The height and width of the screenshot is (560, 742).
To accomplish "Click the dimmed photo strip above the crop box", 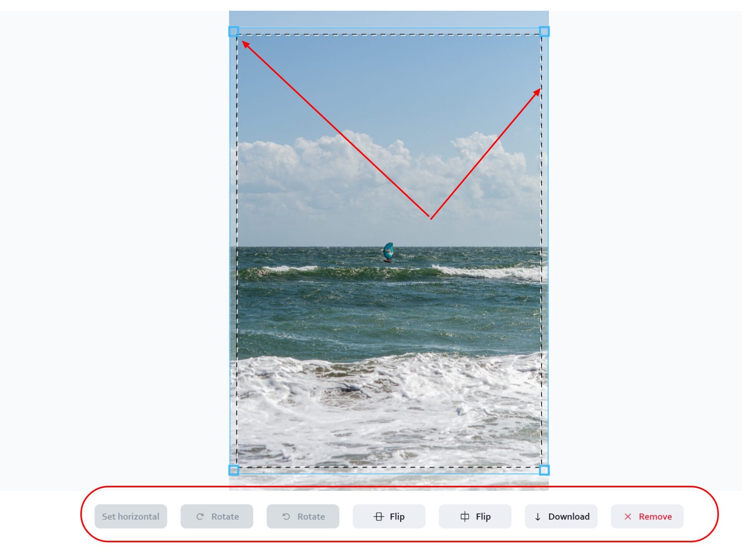I will pos(389,19).
